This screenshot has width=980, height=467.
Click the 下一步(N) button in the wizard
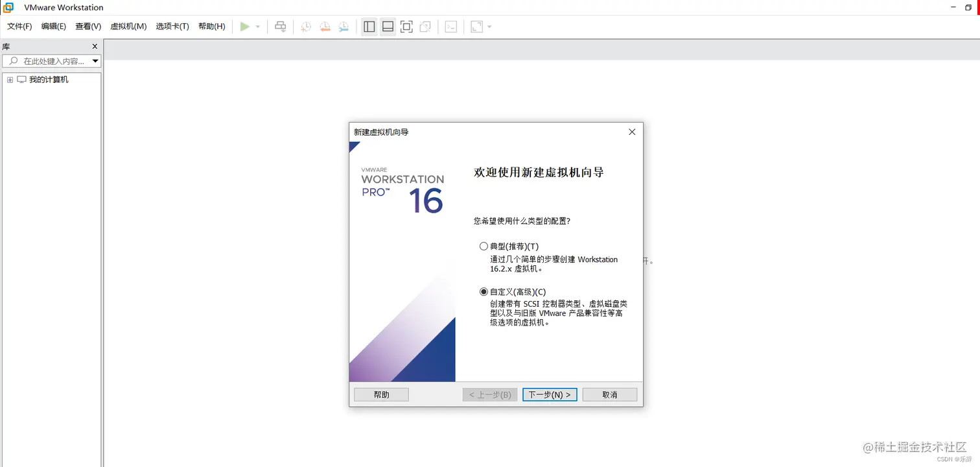549,394
